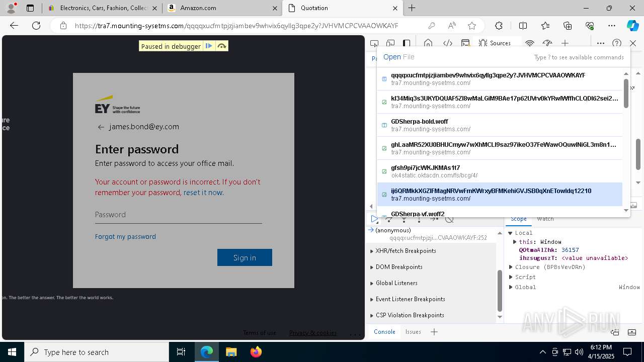644x362 pixels.
Task: Open browser Collections
Action: click(x=568, y=26)
